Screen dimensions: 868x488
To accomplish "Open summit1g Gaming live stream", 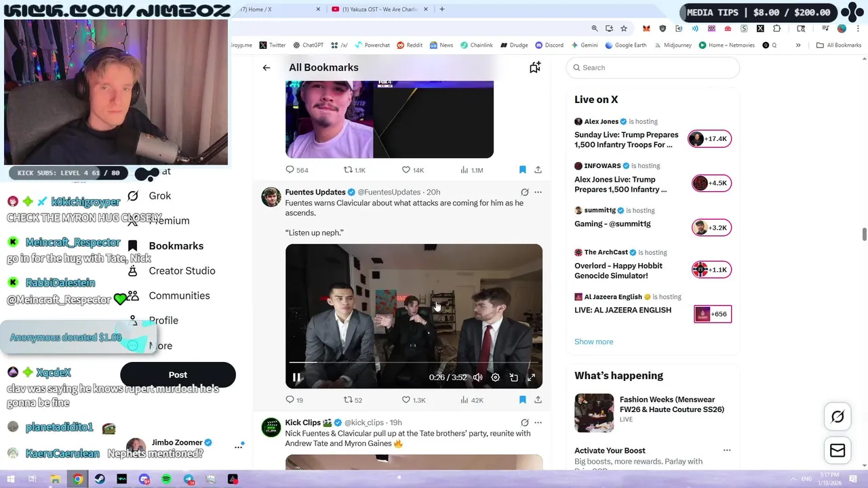I will point(612,224).
